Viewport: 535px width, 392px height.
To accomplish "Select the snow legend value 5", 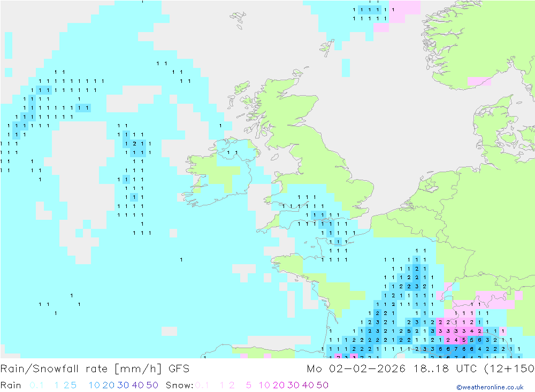I will 249,385.
